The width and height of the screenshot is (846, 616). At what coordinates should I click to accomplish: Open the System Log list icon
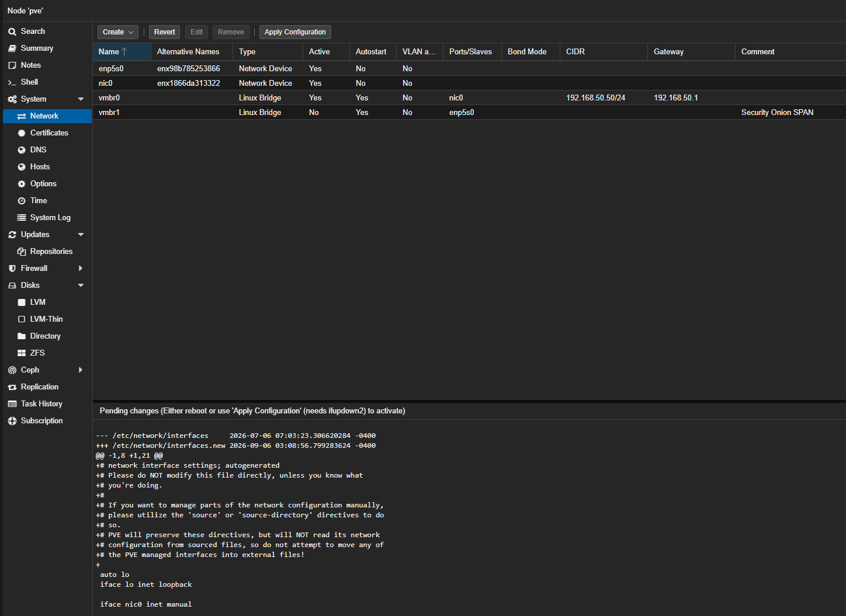(22, 218)
